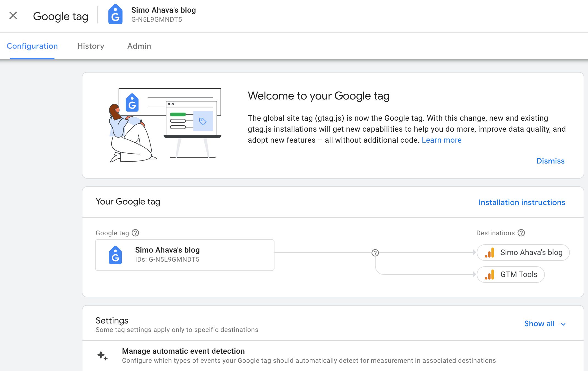
Task: Click the Destinations label
Action: [x=495, y=233]
